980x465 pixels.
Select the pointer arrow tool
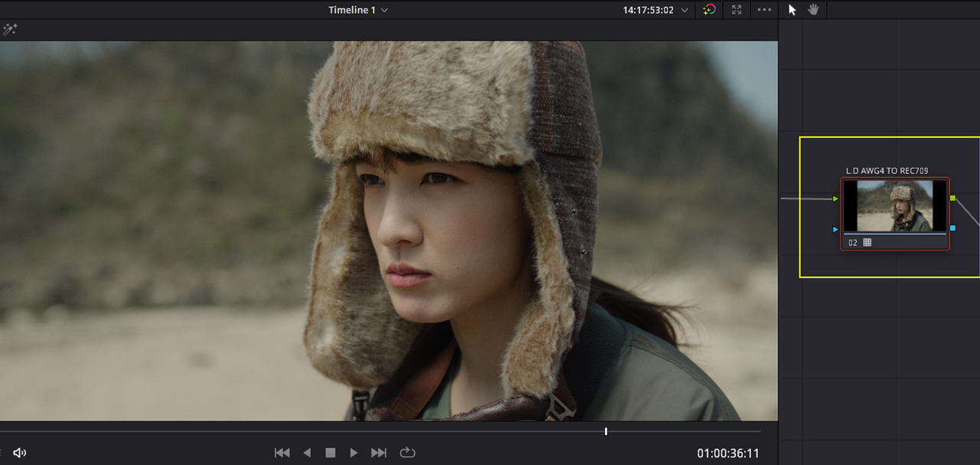click(x=792, y=10)
